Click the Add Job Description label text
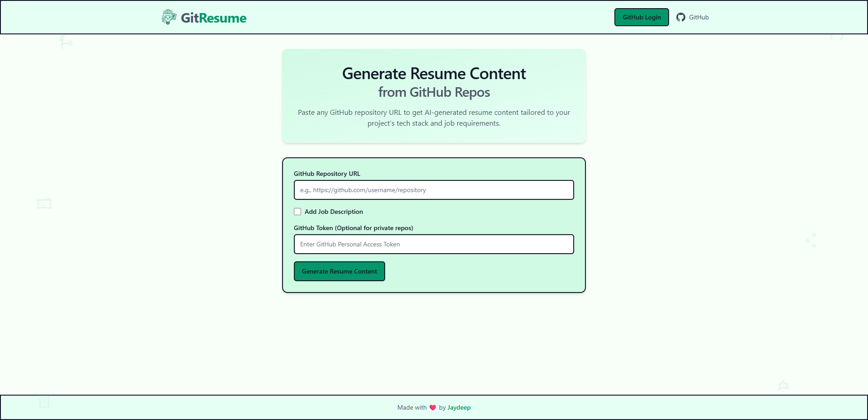This screenshot has height=420, width=868. 334,211
